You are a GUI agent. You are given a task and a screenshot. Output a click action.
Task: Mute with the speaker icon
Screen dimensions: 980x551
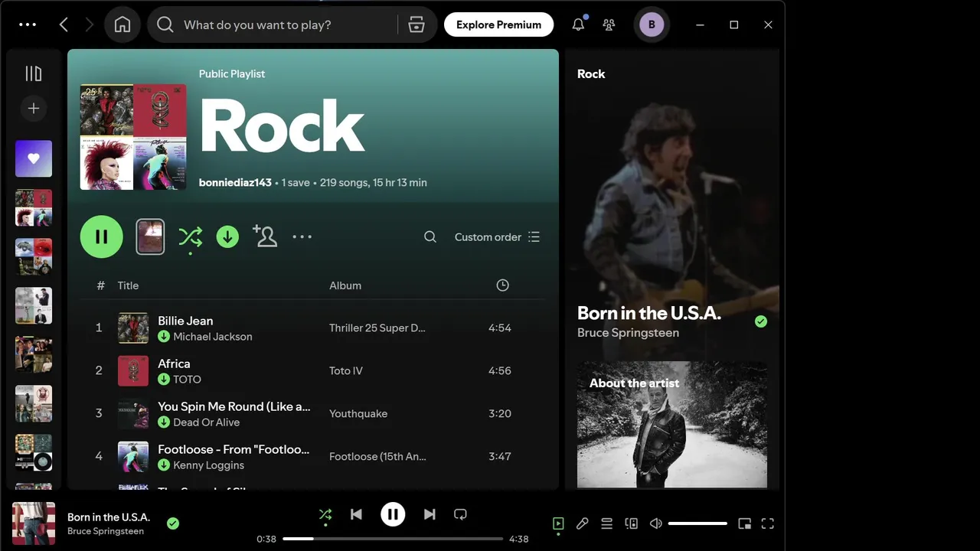point(656,523)
